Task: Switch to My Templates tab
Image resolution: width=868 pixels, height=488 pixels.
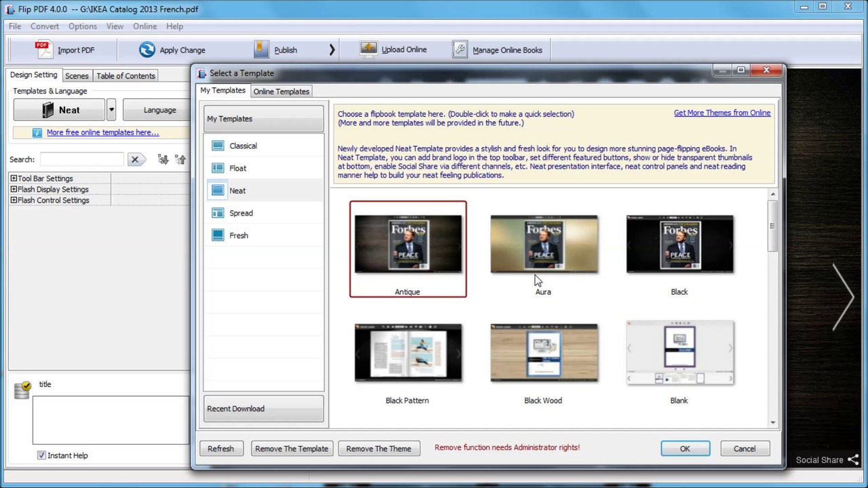Action: (x=222, y=91)
